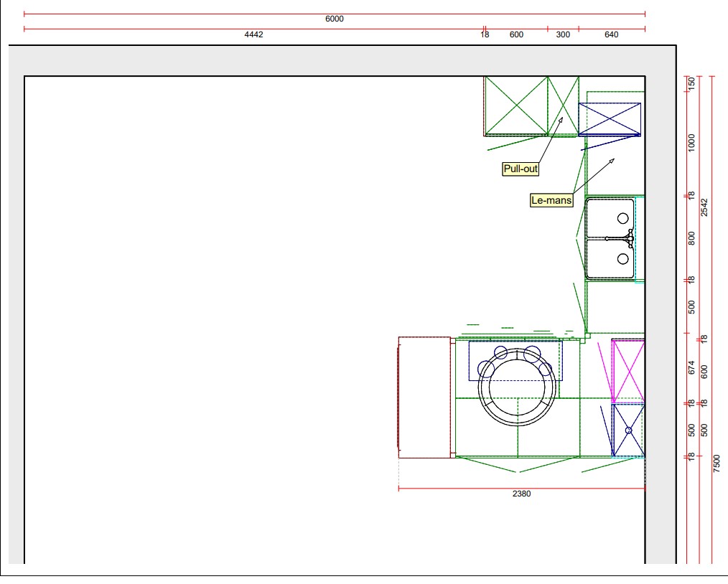Select the 640 dimension at top right
728x584 pixels.
pos(612,34)
